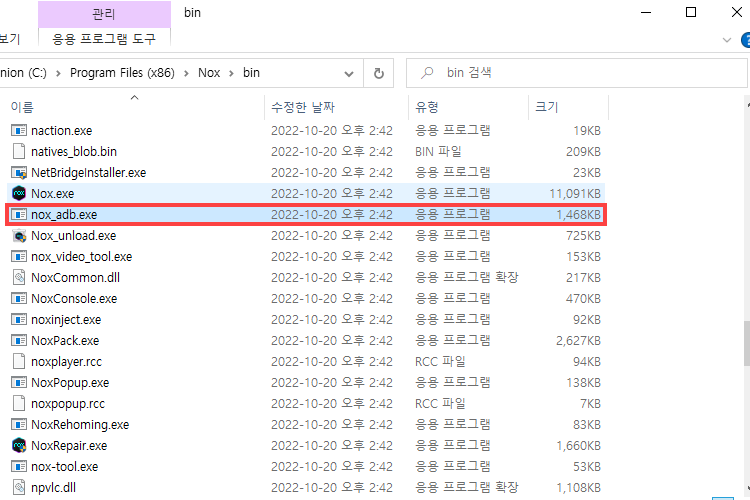Click the NoxPopup.exe icon
Image resolution: width=750 pixels, height=500 pixels.
click(19, 382)
